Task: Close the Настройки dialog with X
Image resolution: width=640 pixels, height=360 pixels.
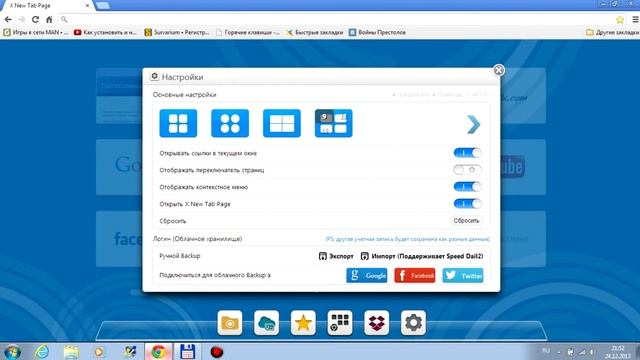Action: [x=498, y=70]
